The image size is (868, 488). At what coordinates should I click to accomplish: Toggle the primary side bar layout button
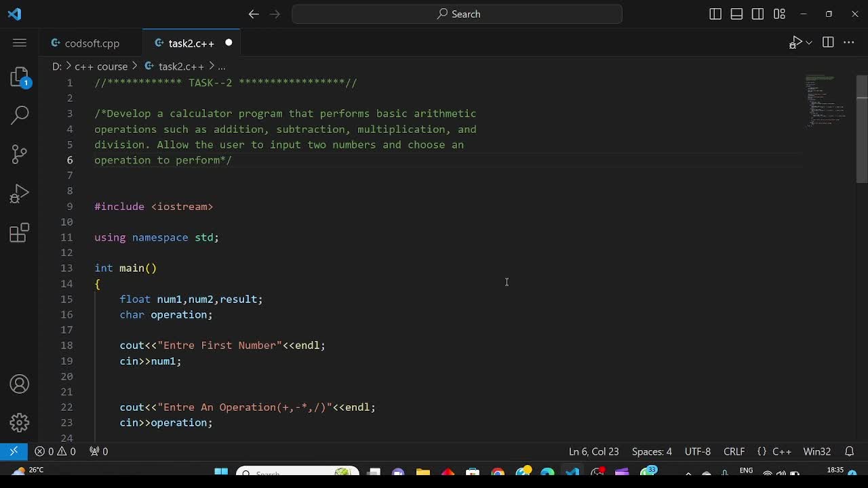tap(715, 14)
